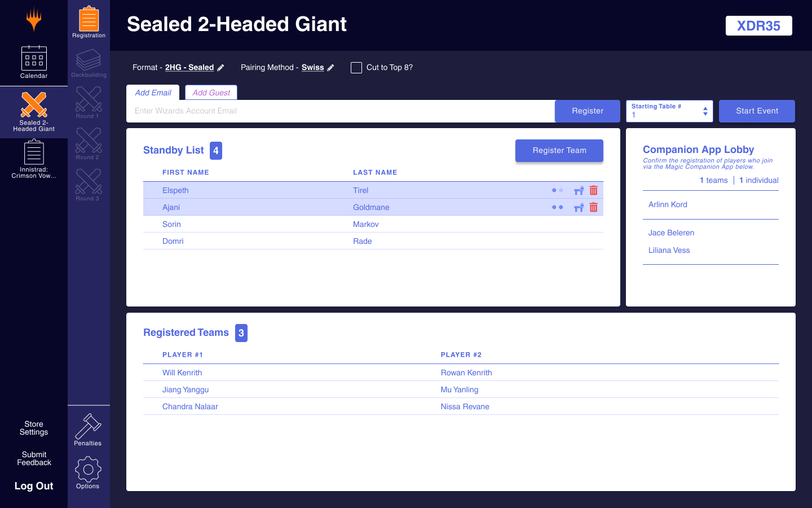
Task: Click the Register button
Action: click(588, 111)
